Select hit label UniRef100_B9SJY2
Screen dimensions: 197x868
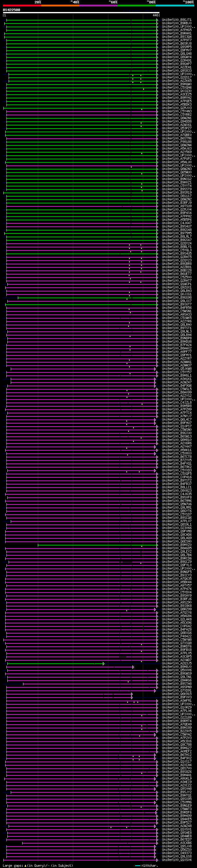176,792
